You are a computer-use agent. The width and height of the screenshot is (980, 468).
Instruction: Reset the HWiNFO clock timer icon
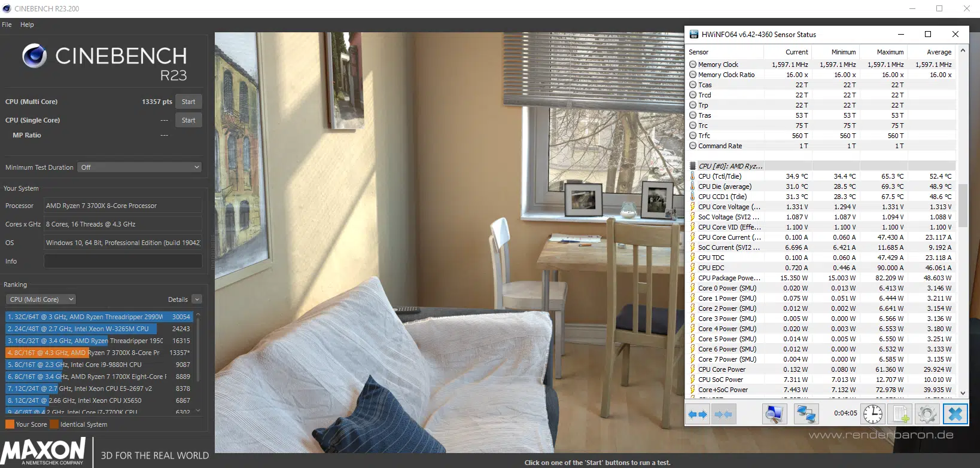pos(873,414)
